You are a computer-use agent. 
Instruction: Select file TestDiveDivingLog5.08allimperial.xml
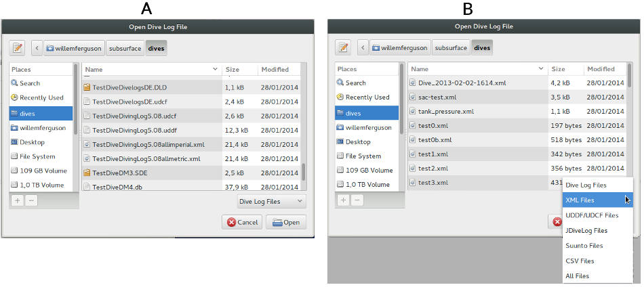(x=191, y=144)
